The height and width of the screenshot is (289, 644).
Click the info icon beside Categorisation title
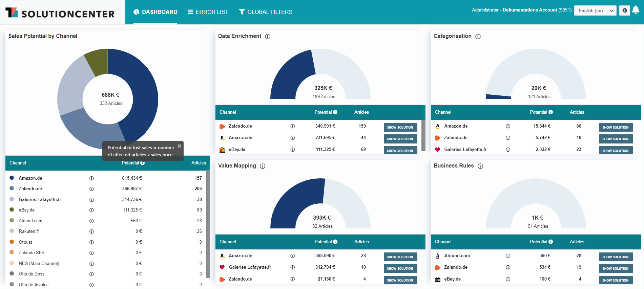click(x=478, y=37)
